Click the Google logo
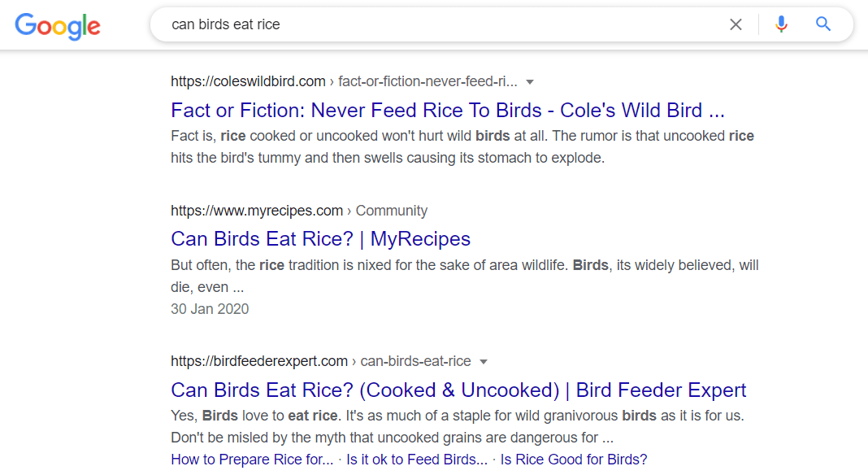Image resolution: width=868 pixels, height=475 pixels. 58,25
